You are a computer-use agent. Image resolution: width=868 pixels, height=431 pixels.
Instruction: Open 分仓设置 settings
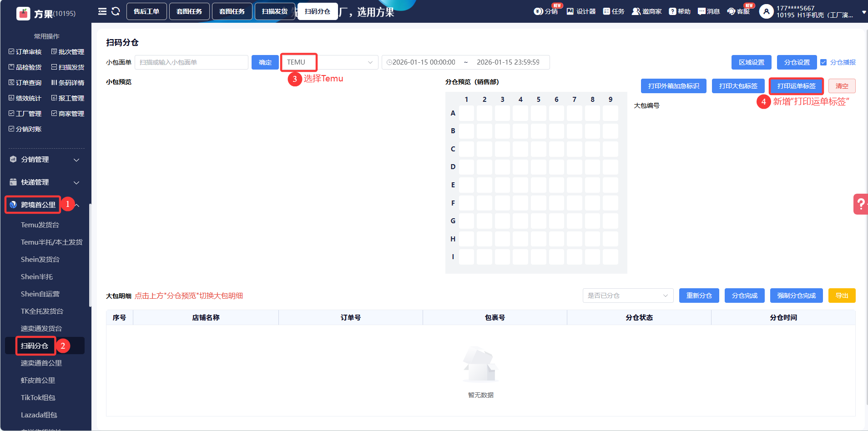point(797,62)
